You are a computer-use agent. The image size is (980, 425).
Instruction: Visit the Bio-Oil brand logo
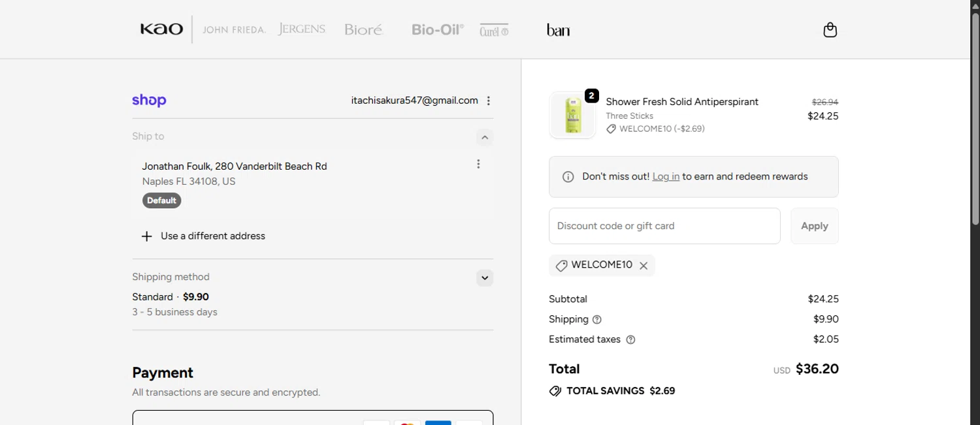tap(438, 29)
